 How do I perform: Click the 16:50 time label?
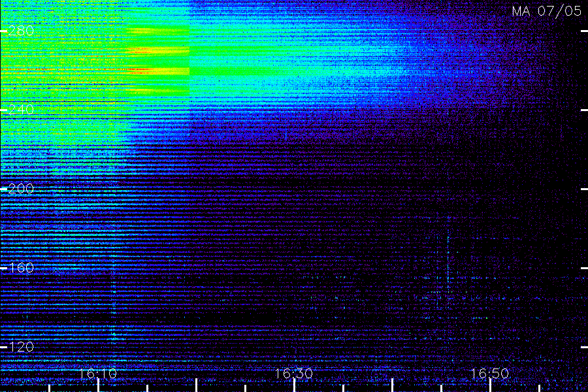tap(490, 374)
